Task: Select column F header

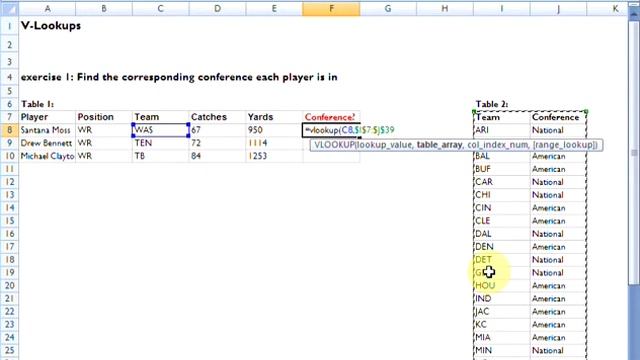Action: tap(331, 9)
